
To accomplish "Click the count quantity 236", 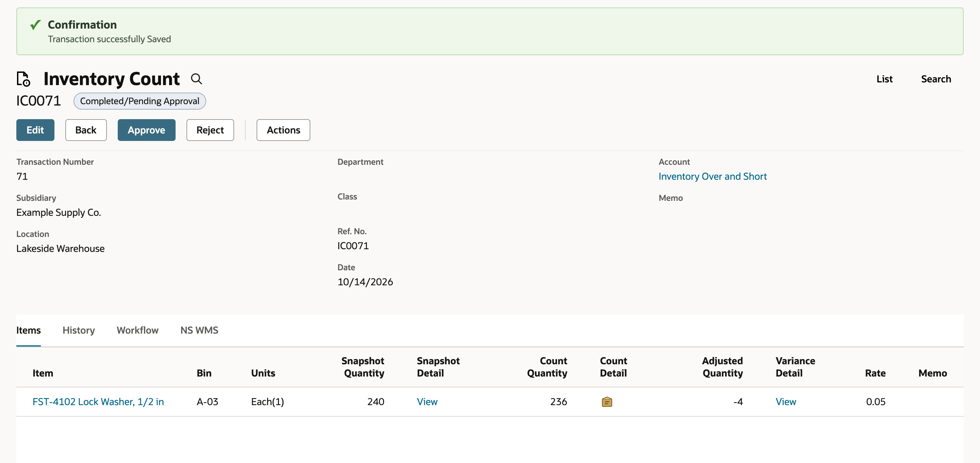I will (558, 402).
